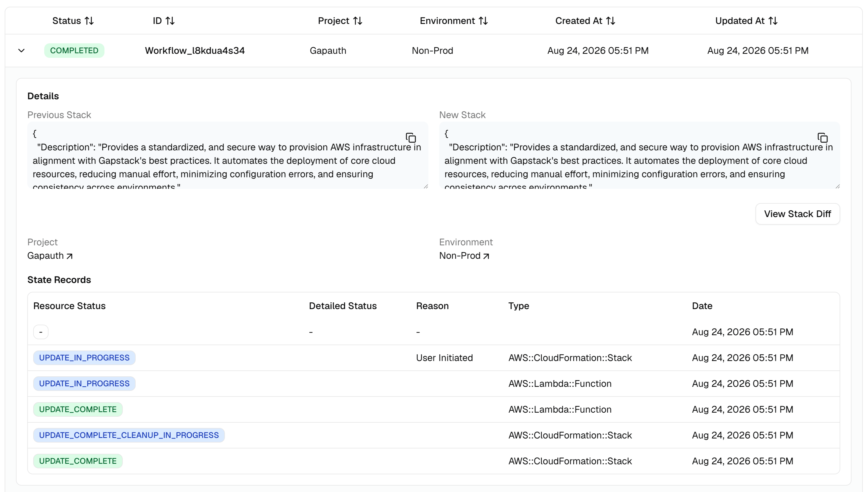The width and height of the screenshot is (868, 492).
Task: Click the Updated At column header
Action: click(746, 21)
